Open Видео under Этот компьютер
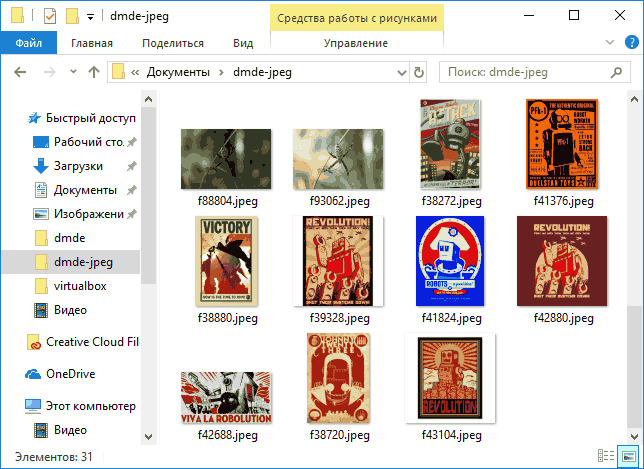644x469 pixels. point(60,430)
